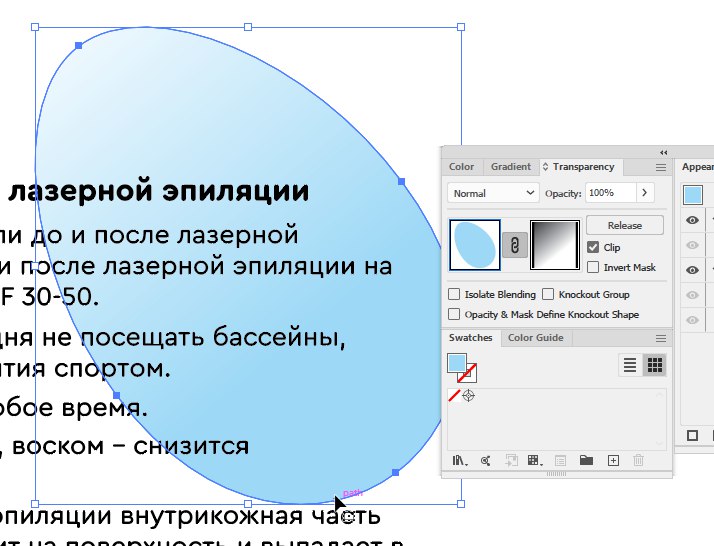This screenshot has width=714, height=546.
Task: Click the bottom-left bounding box handle
Action: tap(35, 504)
